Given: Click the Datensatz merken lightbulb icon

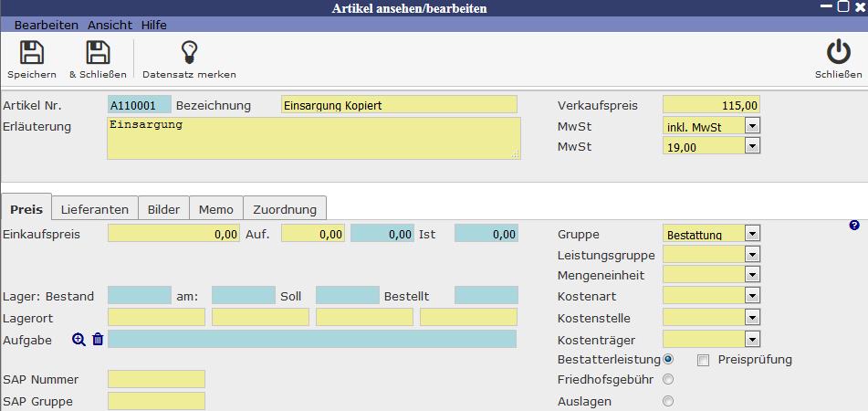Looking at the screenshot, I should coord(189,53).
